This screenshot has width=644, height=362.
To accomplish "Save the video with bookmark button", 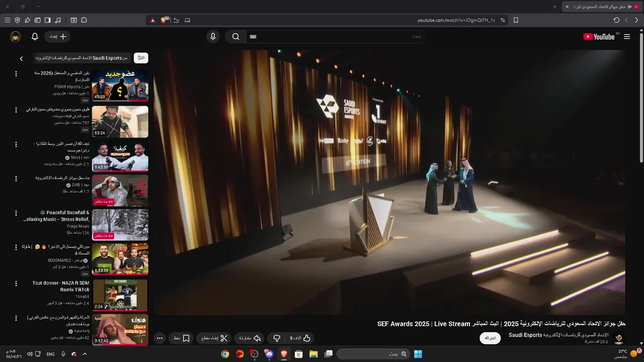I will (x=181, y=338).
